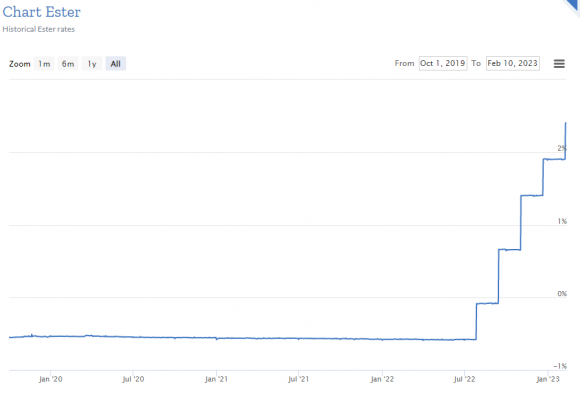580x399 pixels.
Task: Click the Jul '21 x-axis label
Action: click(x=299, y=379)
